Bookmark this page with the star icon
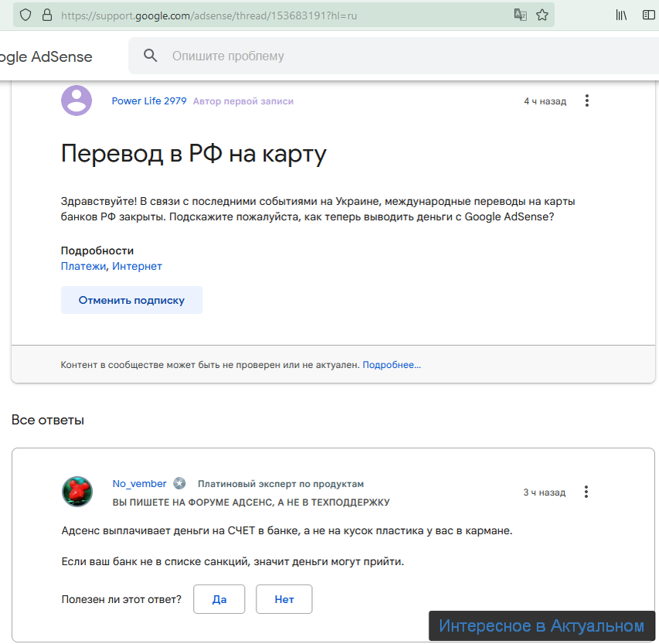 [542, 14]
